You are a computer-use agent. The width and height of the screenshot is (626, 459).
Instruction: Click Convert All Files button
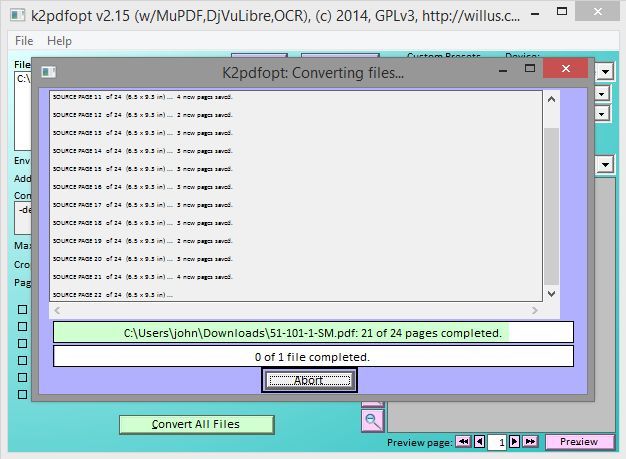pyautogui.click(x=196, y=424)
